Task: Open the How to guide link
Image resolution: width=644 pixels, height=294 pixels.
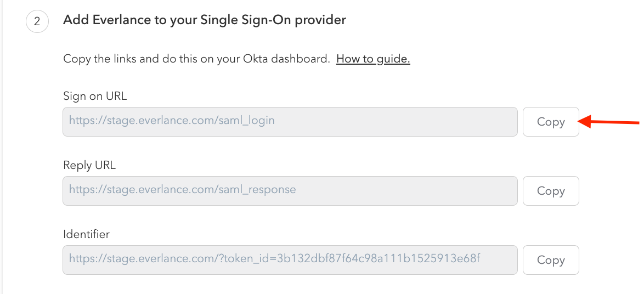Action: [x=373, y=59]
